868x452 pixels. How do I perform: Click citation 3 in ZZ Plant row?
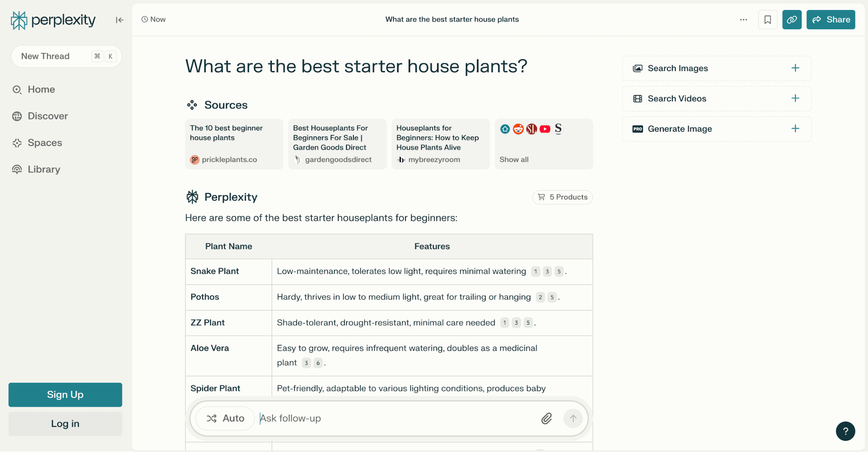coord(516,323)
